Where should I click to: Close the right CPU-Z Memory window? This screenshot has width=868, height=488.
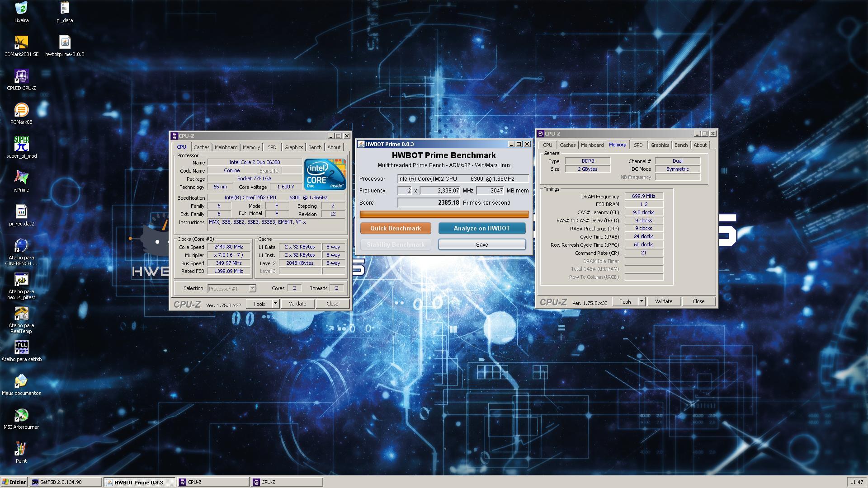coord(713,134)
